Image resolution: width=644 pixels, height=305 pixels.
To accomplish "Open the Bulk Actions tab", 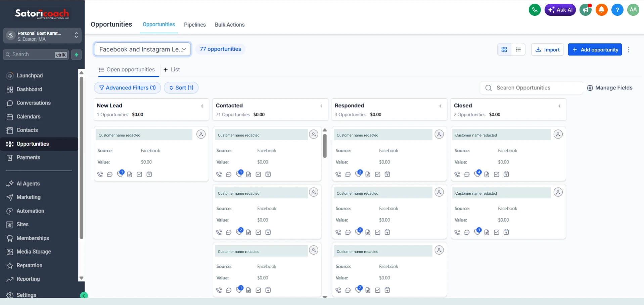I will pos(230,25).
